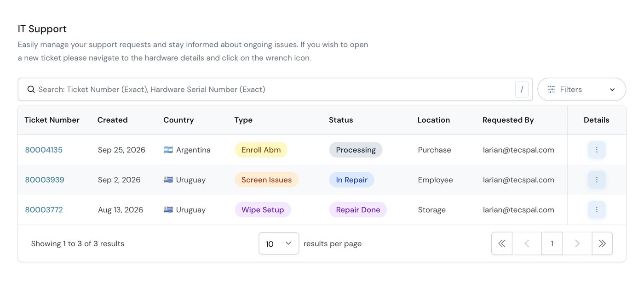This screenshot has height=305, width=644.
Task: Open details menu for ticket 80004135
Action: pos(597,150)
